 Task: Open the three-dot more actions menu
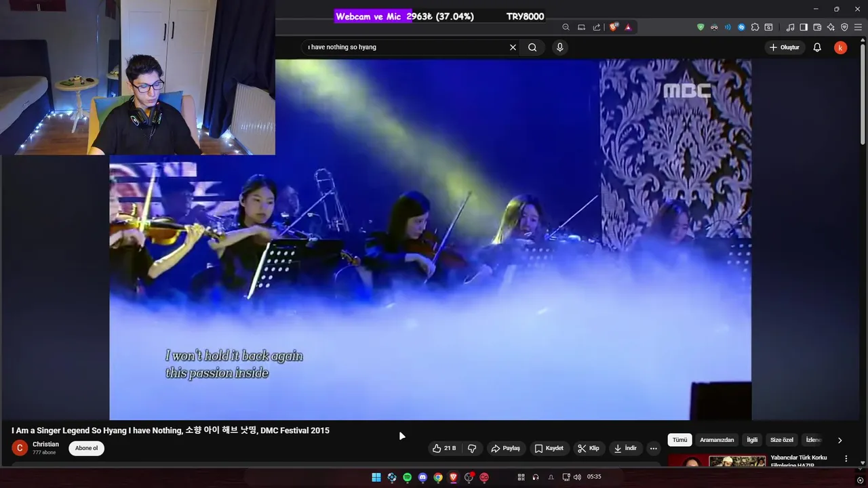click(x=653, y=448)
